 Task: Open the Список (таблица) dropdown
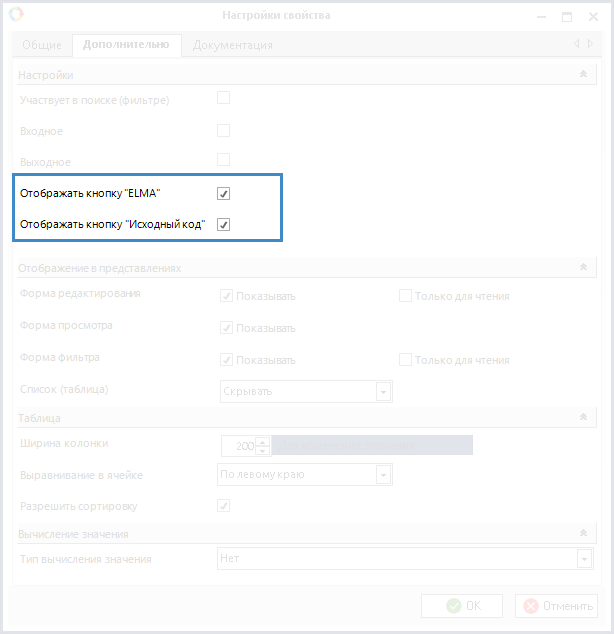coord(383,391)
